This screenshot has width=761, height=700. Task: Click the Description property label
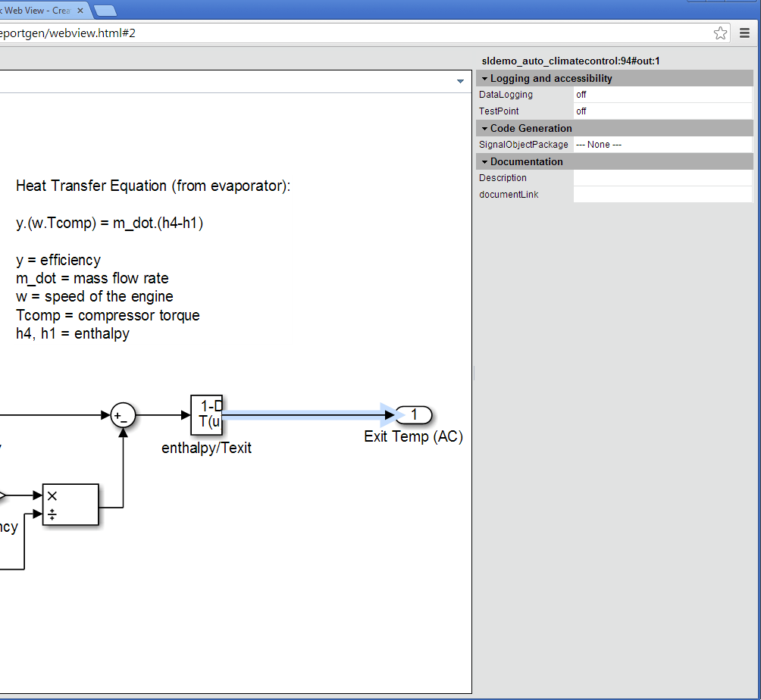(x=503, y=178)
